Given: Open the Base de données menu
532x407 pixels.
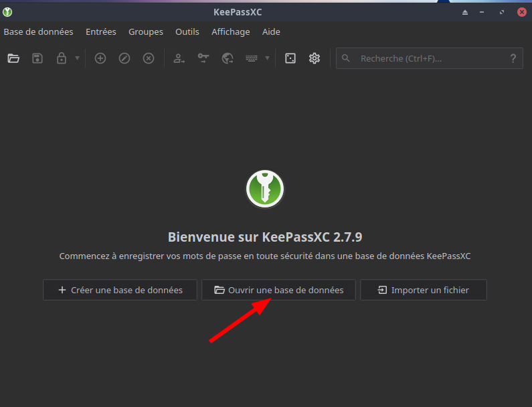Looking at the screenshot, I should point(38,31).
